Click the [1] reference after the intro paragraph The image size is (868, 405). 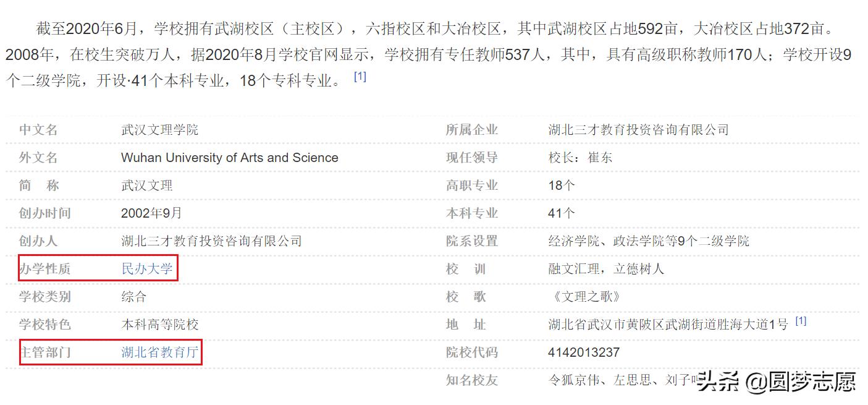click(x=361, y=76)
